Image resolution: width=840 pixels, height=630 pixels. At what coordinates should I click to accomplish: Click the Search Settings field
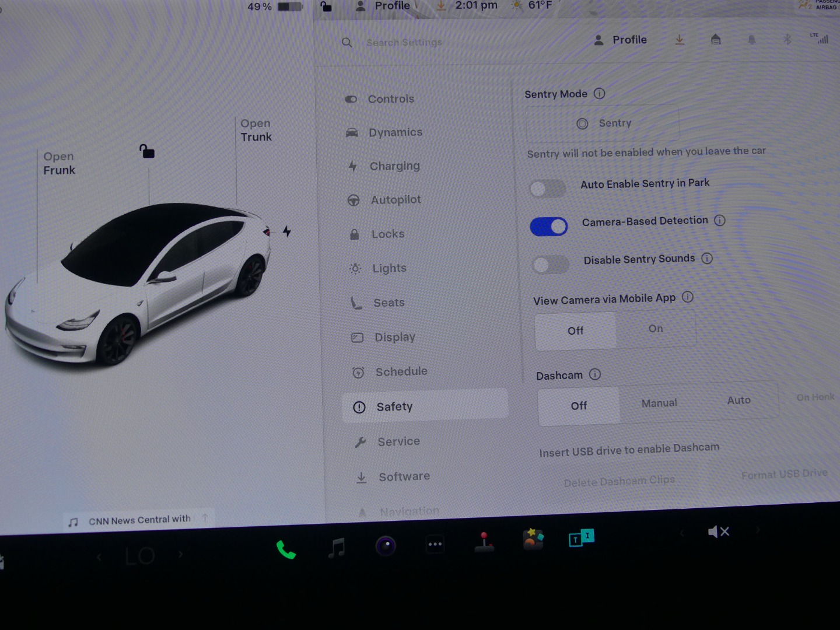(404, 43)
